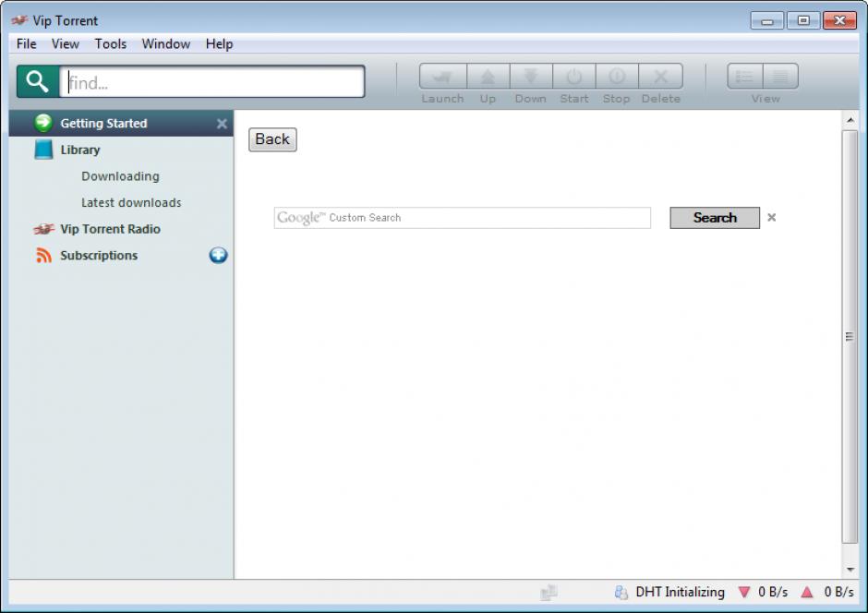868x613 pixels.
Task: Select Getting Started in sidebar
Action: pos(121,123)
